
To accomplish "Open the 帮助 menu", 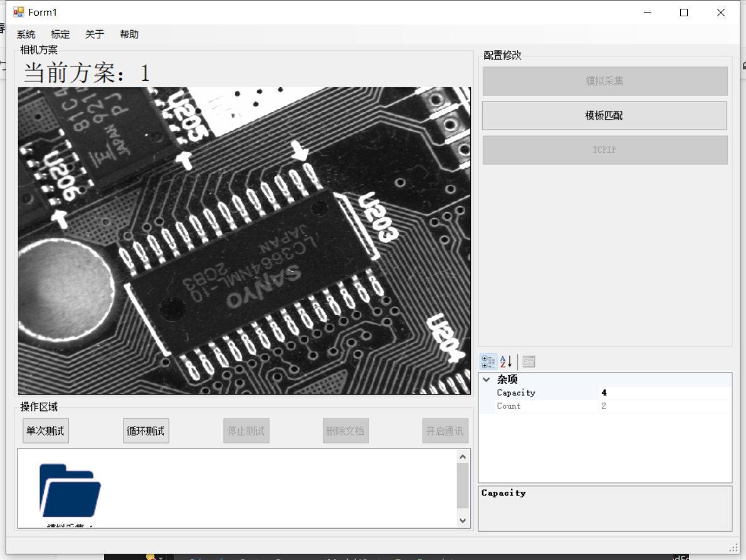I will click(129, 34).
